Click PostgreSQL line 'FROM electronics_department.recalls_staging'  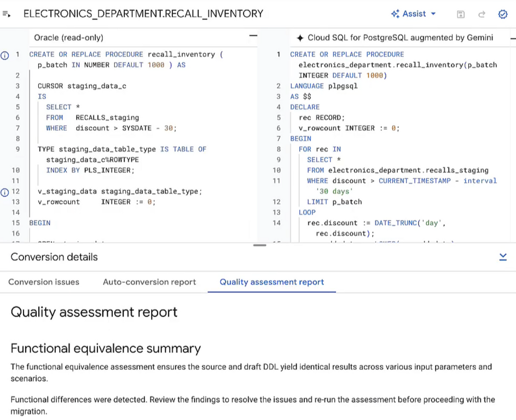point(398,170)
